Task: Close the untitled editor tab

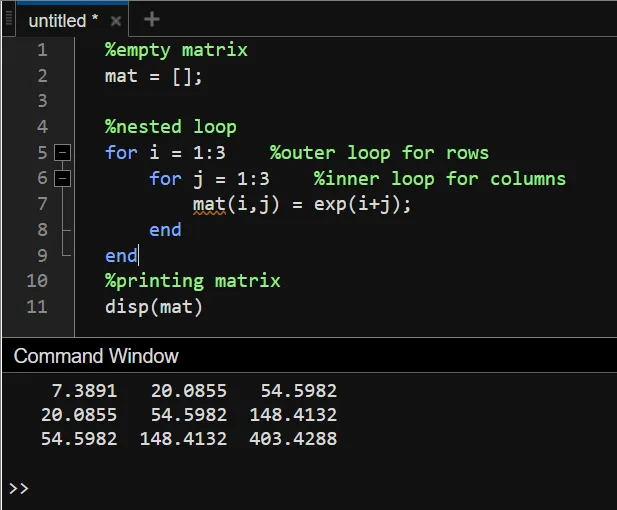Action: click(x=116, y=21)
